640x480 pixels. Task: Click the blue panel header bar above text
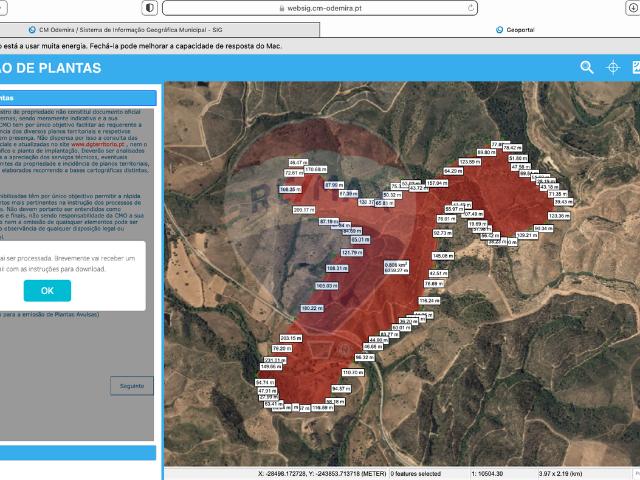(x=78, y=98)
